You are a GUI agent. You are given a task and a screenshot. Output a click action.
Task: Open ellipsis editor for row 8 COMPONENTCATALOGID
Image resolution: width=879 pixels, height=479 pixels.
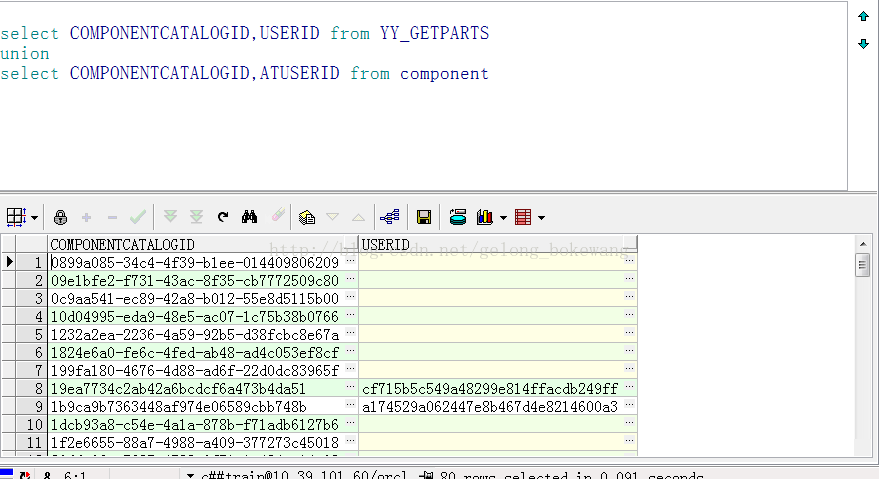350,386
